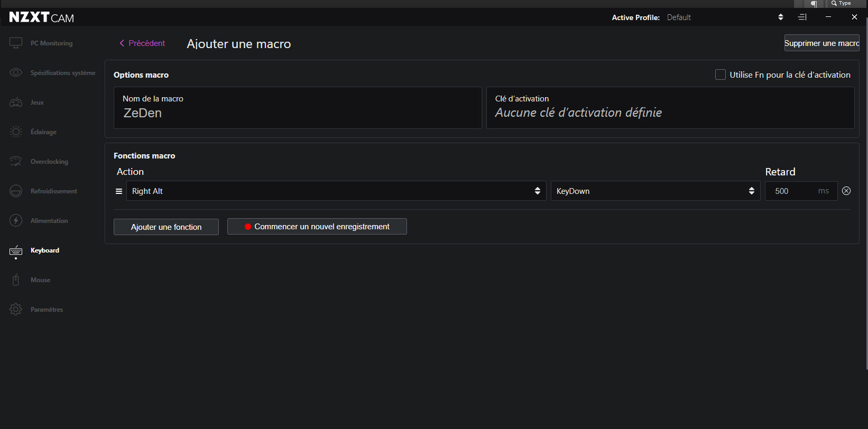Click Ajouter une fonction button
868x429 pixels.
166,227
